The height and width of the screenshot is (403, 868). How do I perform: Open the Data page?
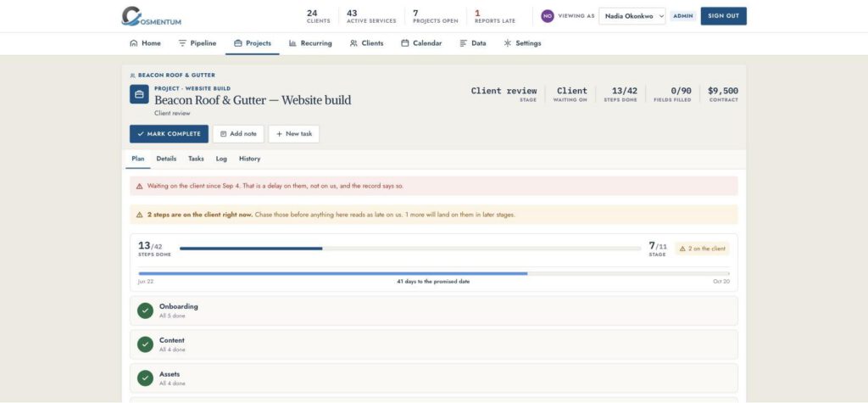[x=473, y=43]
